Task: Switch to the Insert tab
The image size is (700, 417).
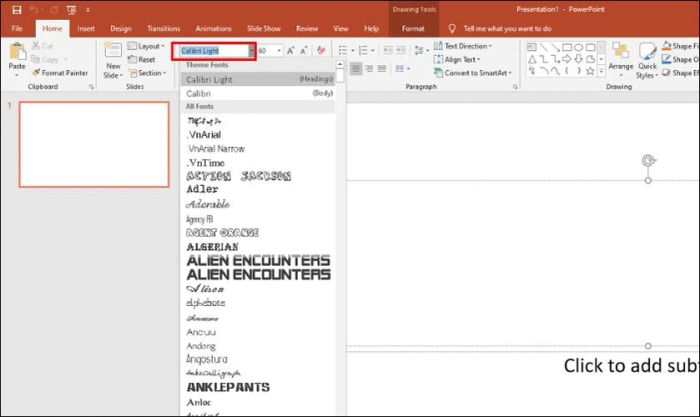Action: tap(86, 29)
